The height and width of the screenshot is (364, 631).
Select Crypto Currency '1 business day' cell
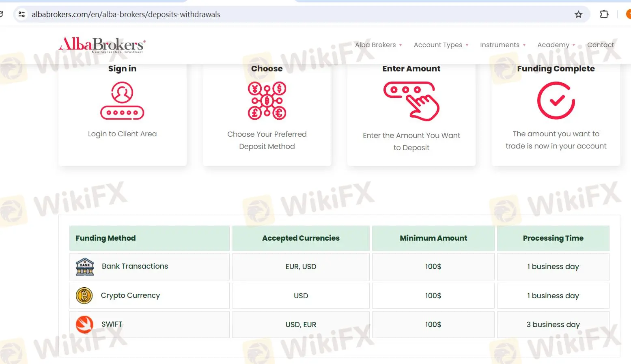[553, 296]
